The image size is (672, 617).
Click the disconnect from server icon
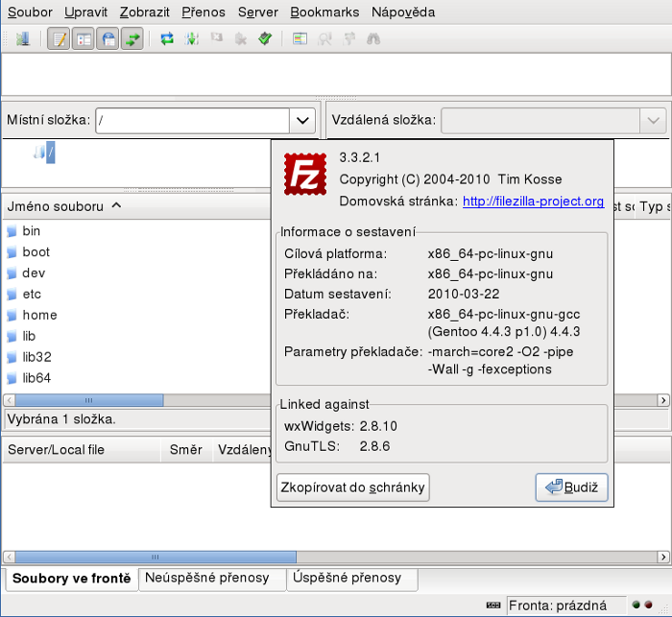pos(240,39)
